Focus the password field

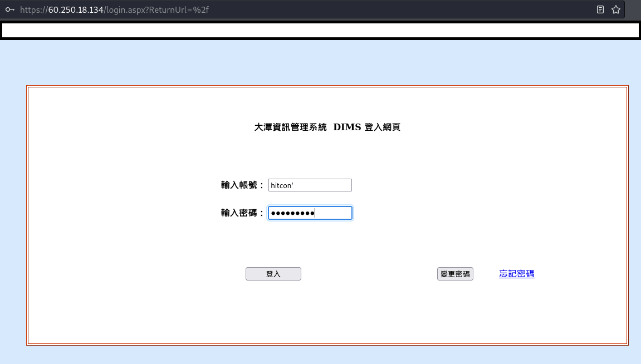click(x=310, y=213)
